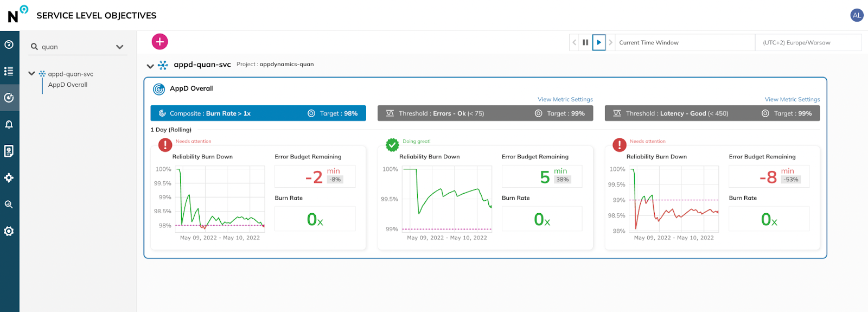
Task: Open View Metric Settings above the Errors tab
Action: coord(565,99)
